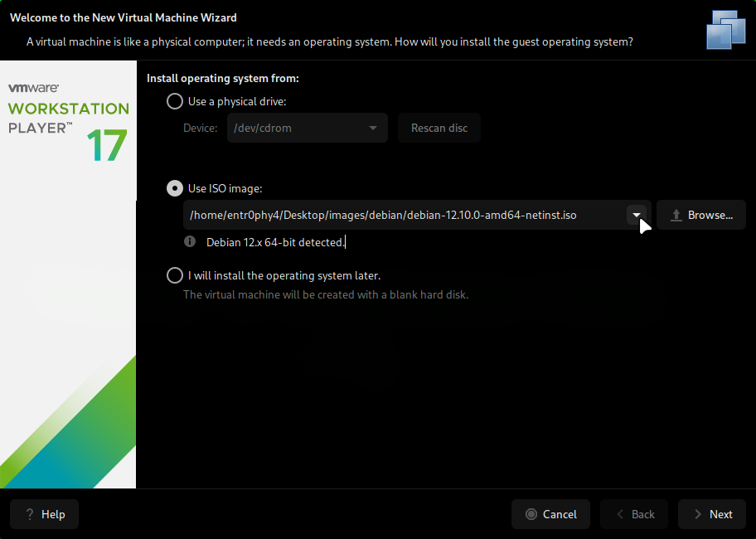The width and height of the screenshot is (756, 539).
Task: Select the Use ISO image option
Action: tap(175, 188)
